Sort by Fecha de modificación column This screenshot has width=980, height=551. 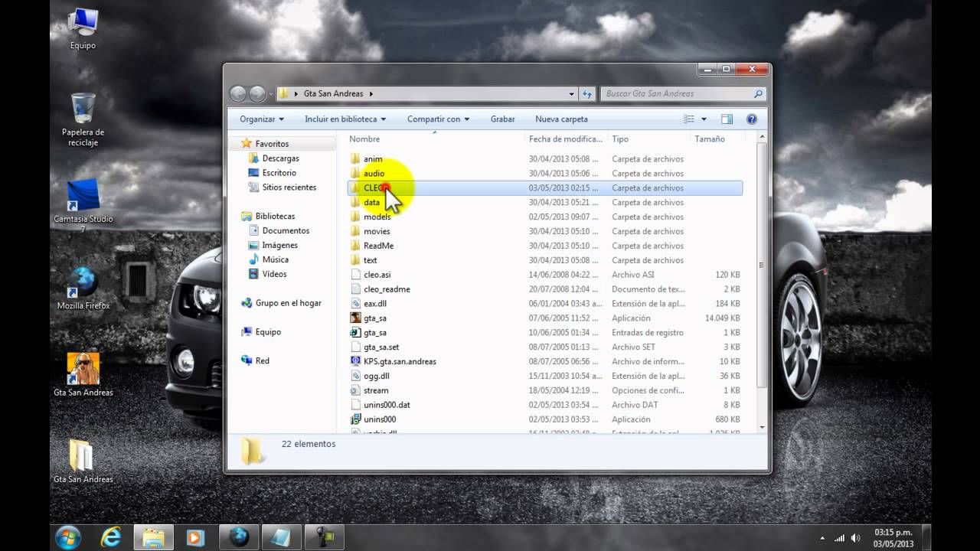click(x=565, y=139)
